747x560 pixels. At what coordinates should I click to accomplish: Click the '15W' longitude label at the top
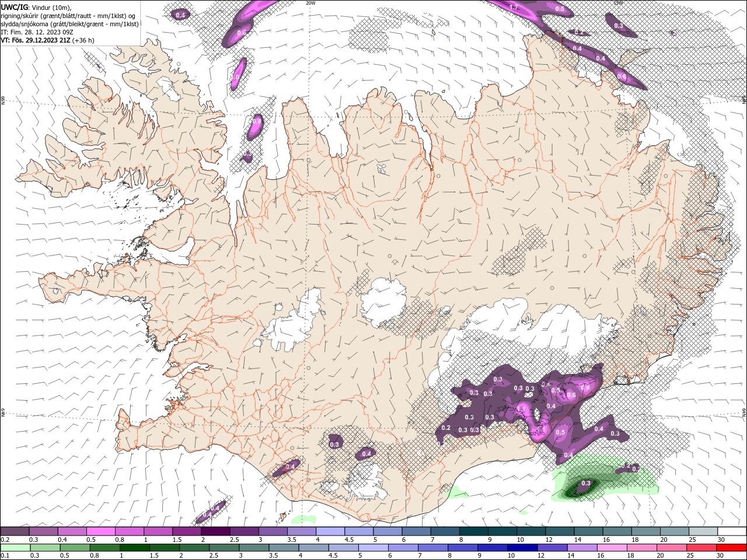coord(618,3)
